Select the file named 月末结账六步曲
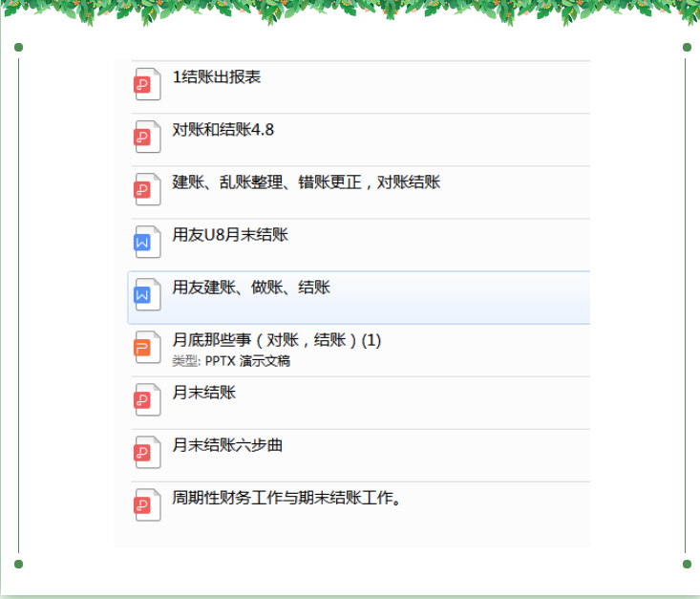Image resolution: width=700 pixels, height=599 pixels. pos(227,445)
